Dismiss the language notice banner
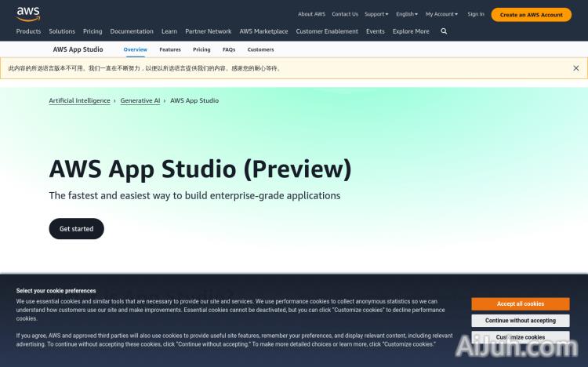Screen dimensions: 588x367 click(x=575, y=68)
